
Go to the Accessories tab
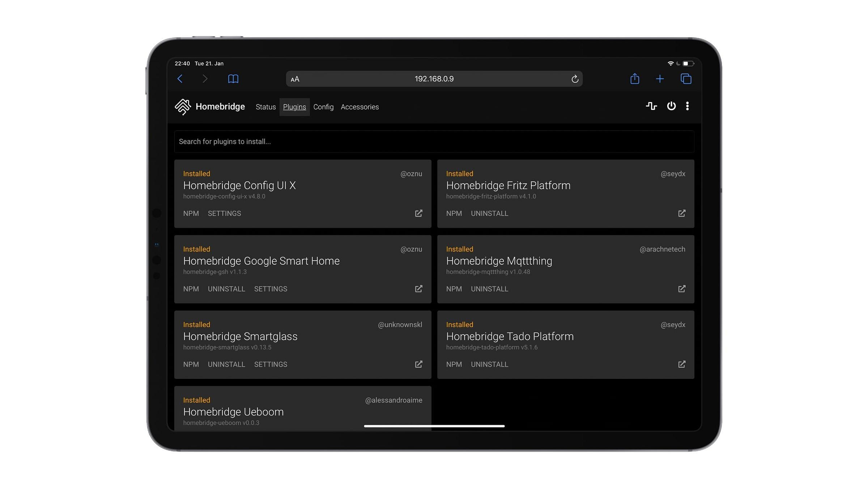360,107
